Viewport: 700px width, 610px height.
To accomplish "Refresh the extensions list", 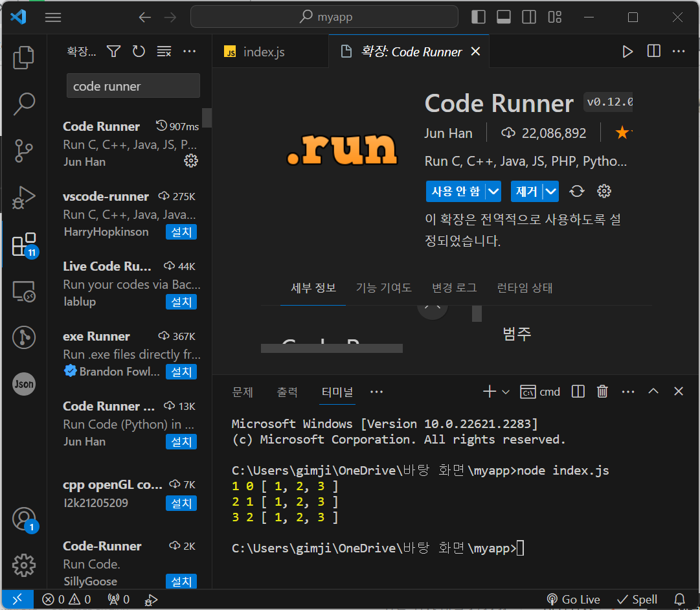I will [x=139, y=51].
